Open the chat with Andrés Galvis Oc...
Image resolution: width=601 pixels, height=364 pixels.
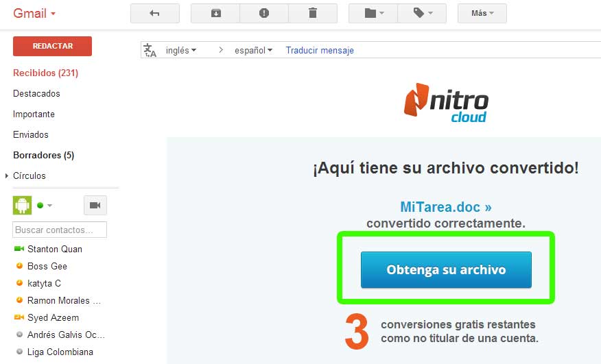tap(66, 335)
